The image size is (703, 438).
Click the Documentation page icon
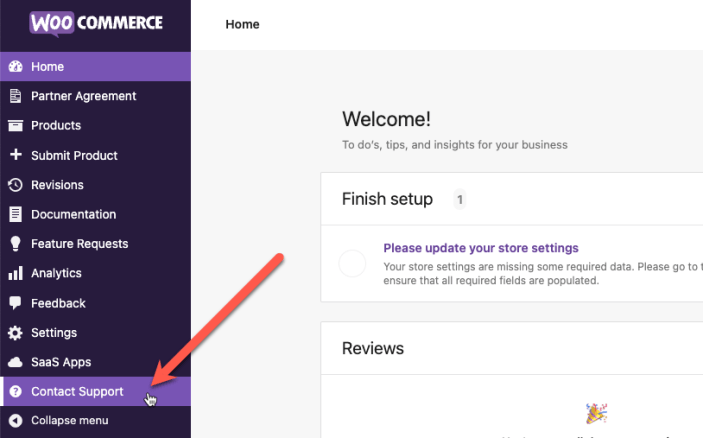coord(16,214)
